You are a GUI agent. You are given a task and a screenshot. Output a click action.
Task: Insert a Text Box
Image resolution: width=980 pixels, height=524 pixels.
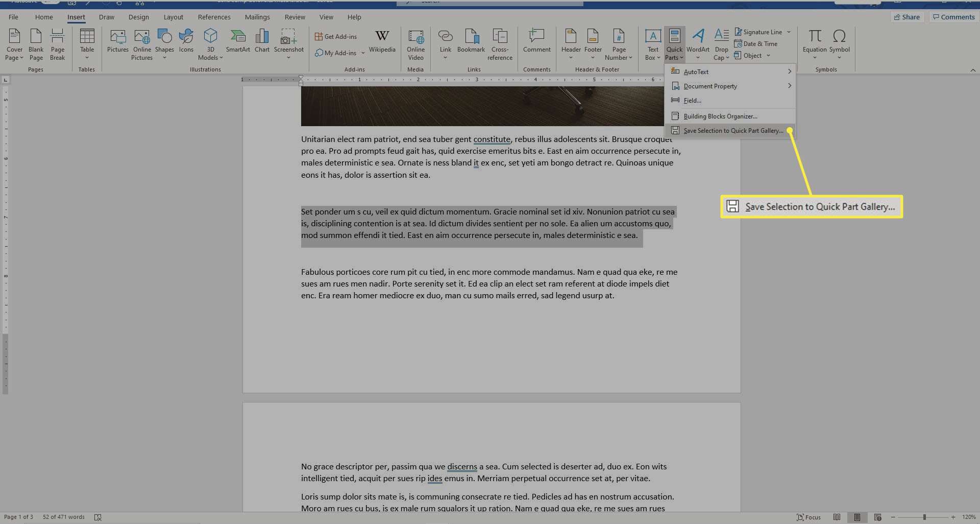tap(653, 45)
